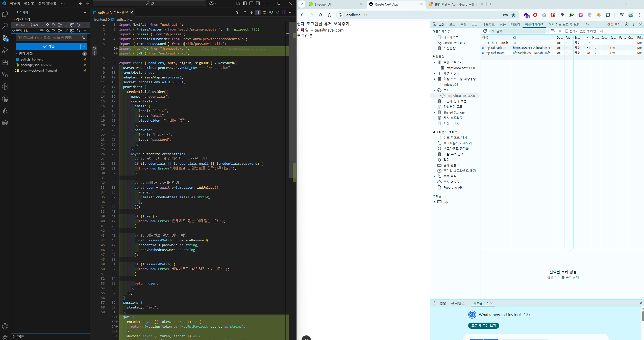Go to previous change arrow in editor toolbar
The height and width of the screenshot is (340, 644).
coord(245,12)
